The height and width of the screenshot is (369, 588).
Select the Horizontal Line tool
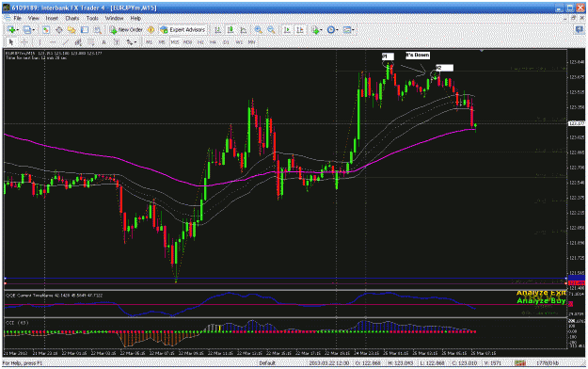(53, 42)
